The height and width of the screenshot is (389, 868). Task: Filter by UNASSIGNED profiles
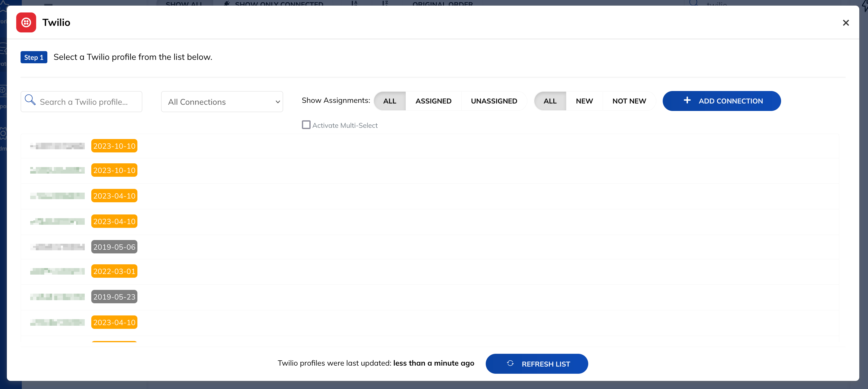[x=494, y=101]
